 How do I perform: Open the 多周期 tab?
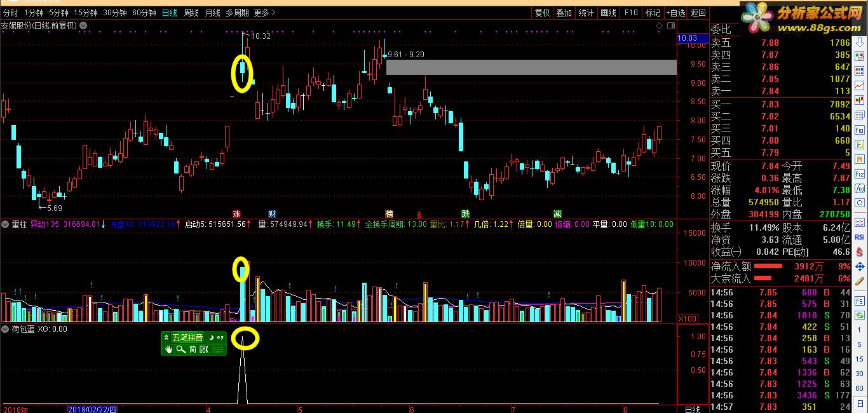pyautogui.click(x=237, y=13)
